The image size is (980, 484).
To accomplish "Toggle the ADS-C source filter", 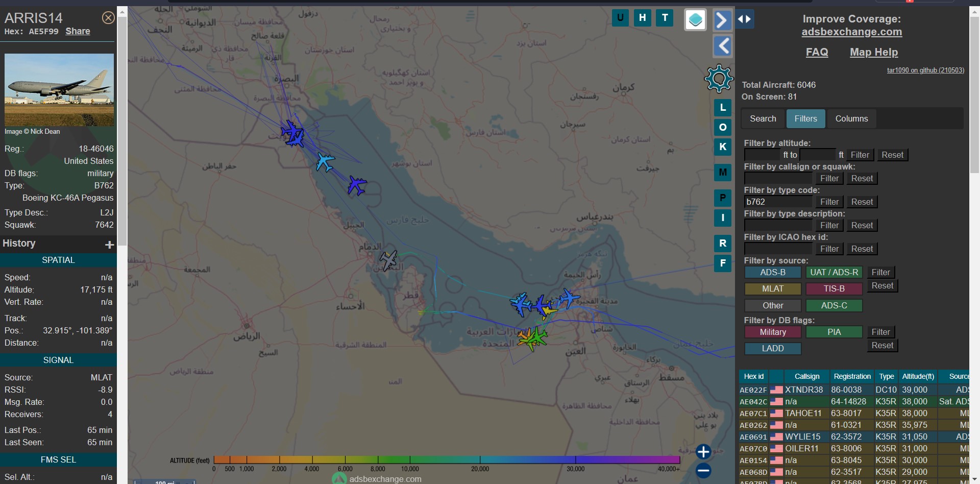I will [x=834, y=305].
